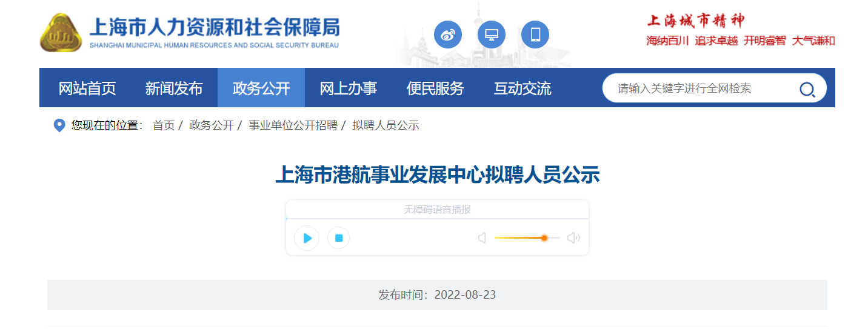Adjust the orange volume slider
The image size is (868, 329).
[x=527, y=238]
